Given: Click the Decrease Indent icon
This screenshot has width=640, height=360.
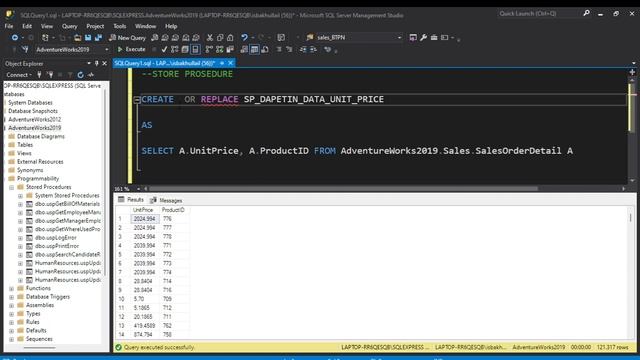Looking at the screenshot, I should tap(303, 49).
